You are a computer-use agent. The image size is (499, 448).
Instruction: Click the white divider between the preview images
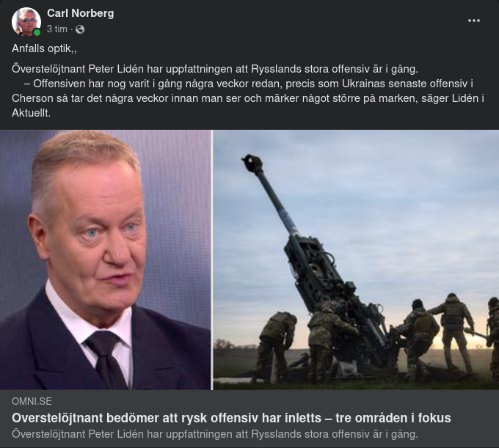pos(212,260)
